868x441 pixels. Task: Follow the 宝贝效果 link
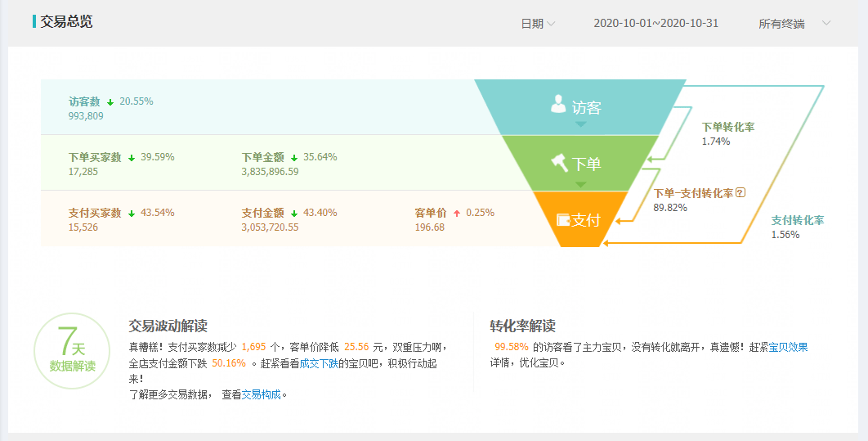tap(788, 348)
